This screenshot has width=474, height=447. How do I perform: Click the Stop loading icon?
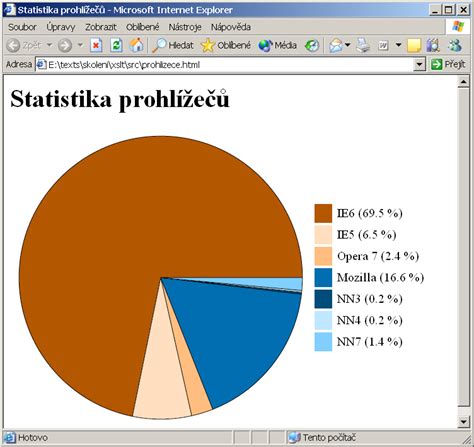click(96, 45)
